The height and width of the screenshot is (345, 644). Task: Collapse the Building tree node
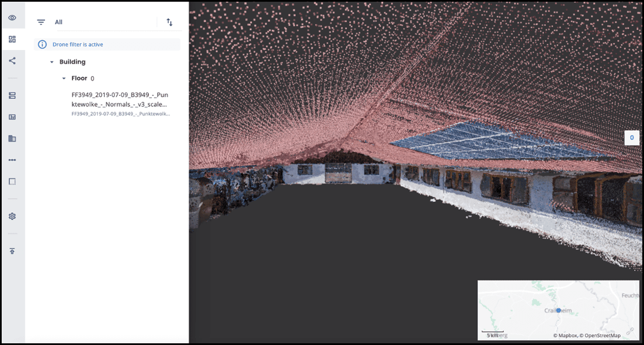[52, 62]
